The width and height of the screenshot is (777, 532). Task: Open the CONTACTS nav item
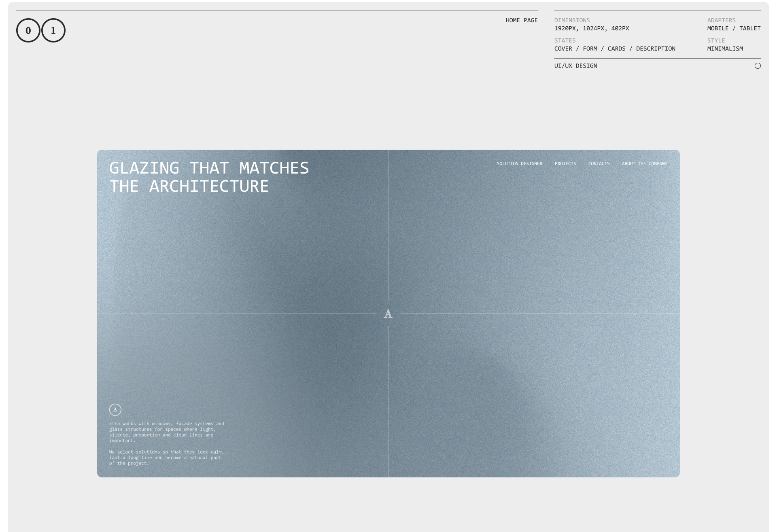(x=599, y=164)
